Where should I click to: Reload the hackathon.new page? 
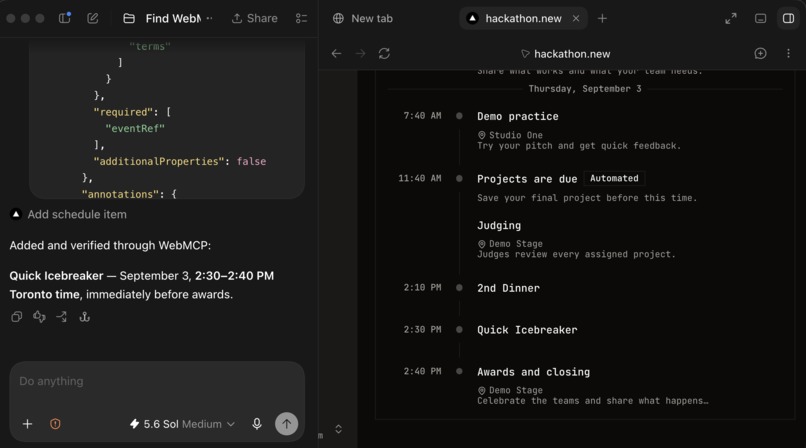384,53
